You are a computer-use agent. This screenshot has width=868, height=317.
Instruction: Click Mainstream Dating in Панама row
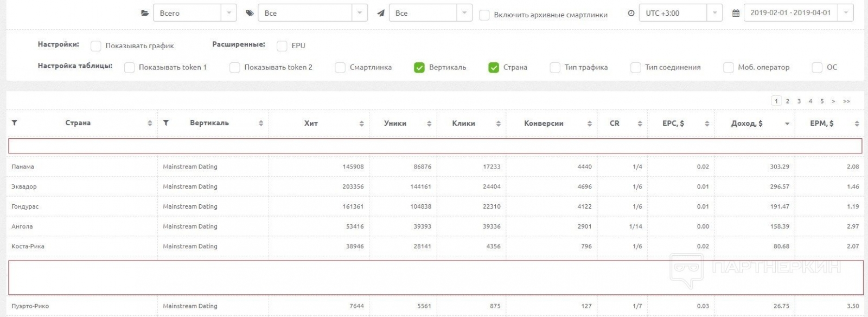pyautogui.click(x=190, y=166)
